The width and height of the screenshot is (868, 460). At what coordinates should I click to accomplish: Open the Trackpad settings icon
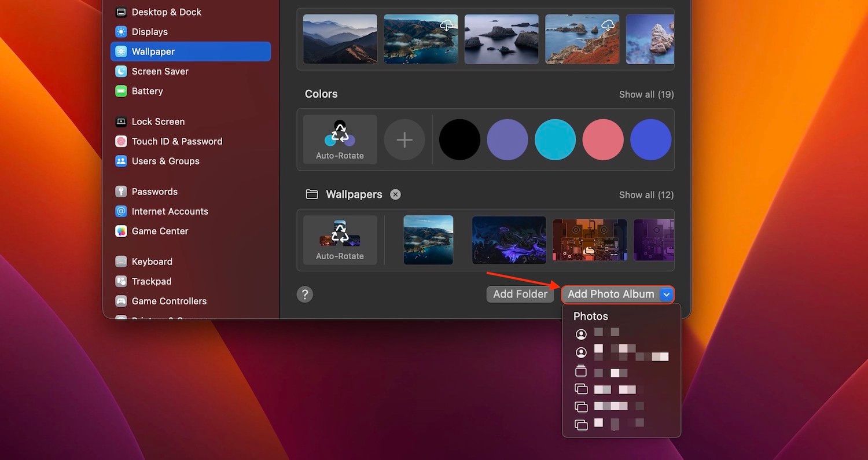pyautogui.click(x=121, y=281)
